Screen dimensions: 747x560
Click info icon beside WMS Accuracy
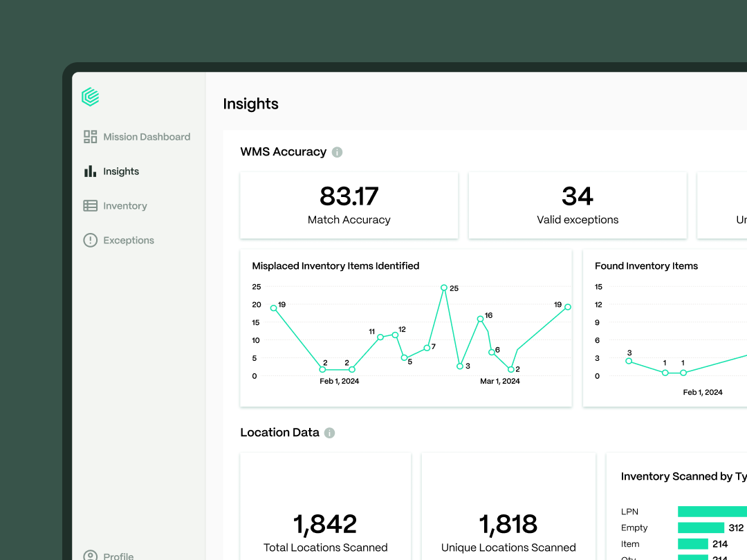tap(337, 152)
